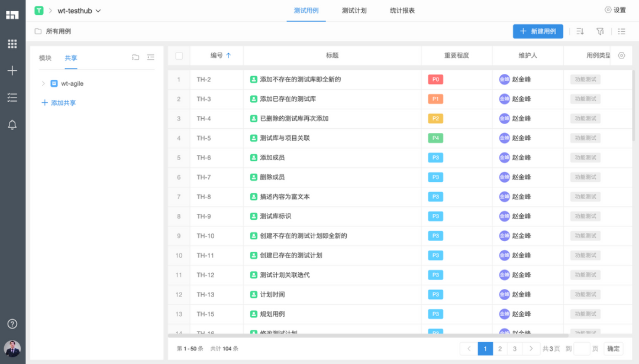Click the P2 priority tag
The image size is (639, 364).
coord(435,119)
